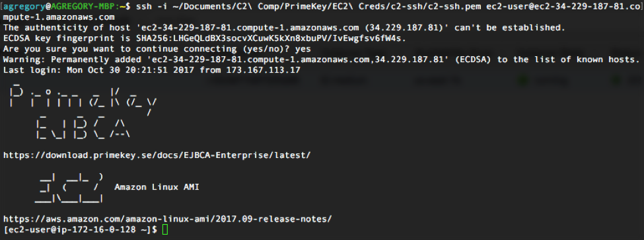This screenshot has height=240, width=644.
Task: Click the EC2 ASCII art logo
Action: tap(69, 187)
